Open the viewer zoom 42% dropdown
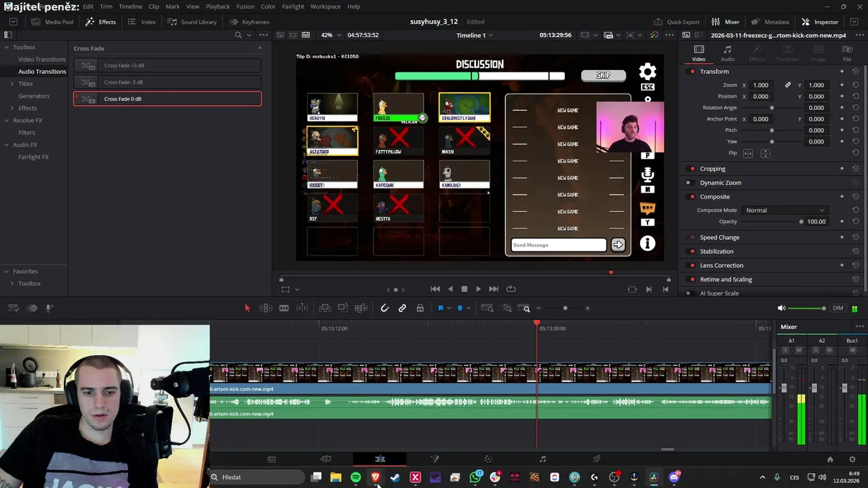The image size is (868, 488). click(x=330, y=35)
